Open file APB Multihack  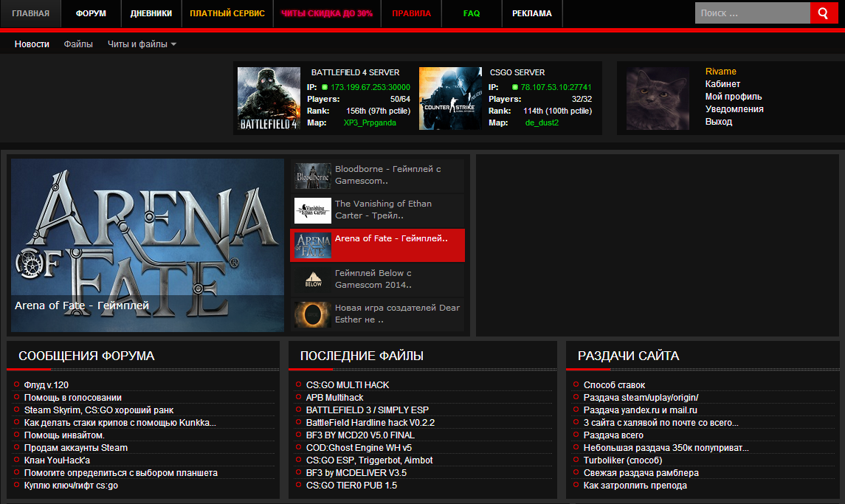[334, 398]
